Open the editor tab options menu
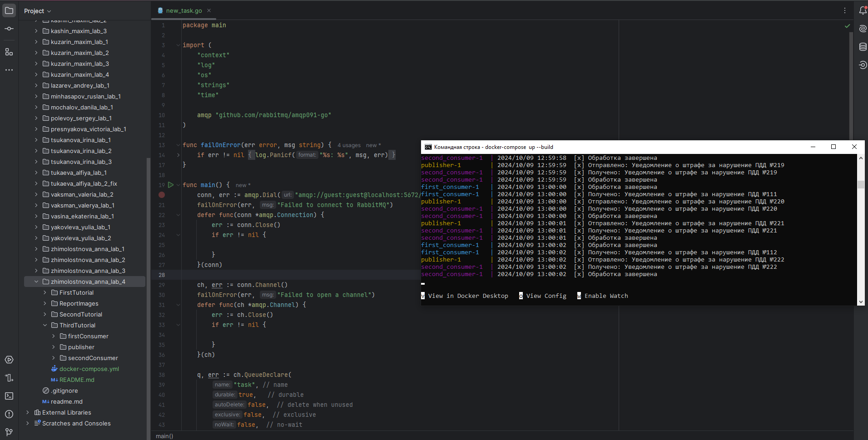 [x=845, y=10]
